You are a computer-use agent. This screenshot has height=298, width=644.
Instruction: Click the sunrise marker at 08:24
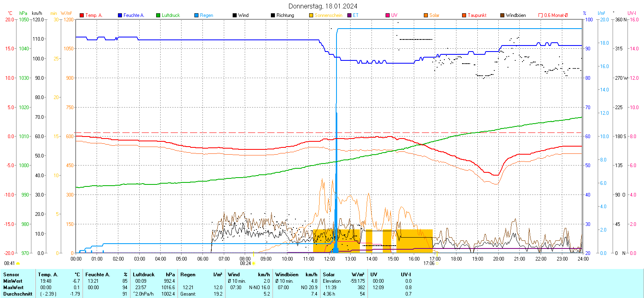point(254,263)
